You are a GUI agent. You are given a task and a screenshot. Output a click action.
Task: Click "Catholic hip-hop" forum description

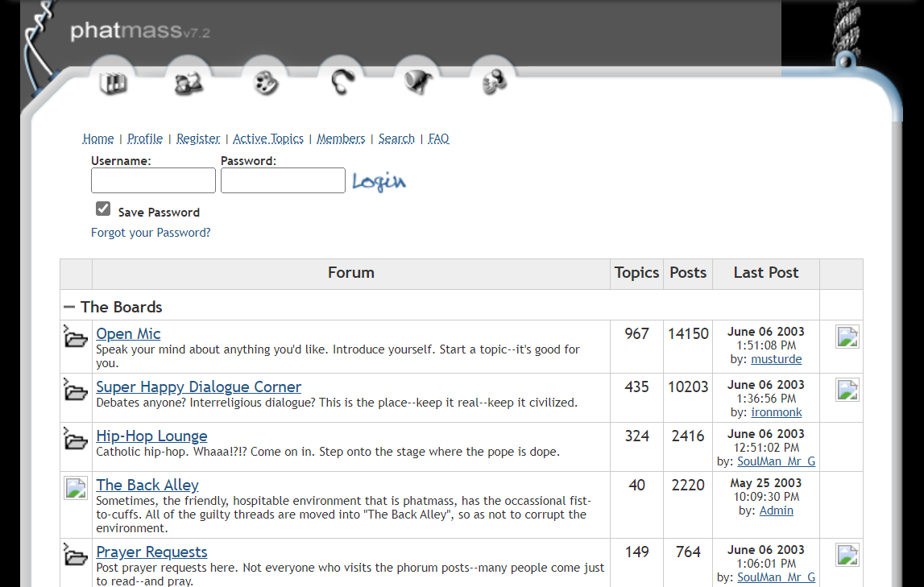tap(328, 452)
